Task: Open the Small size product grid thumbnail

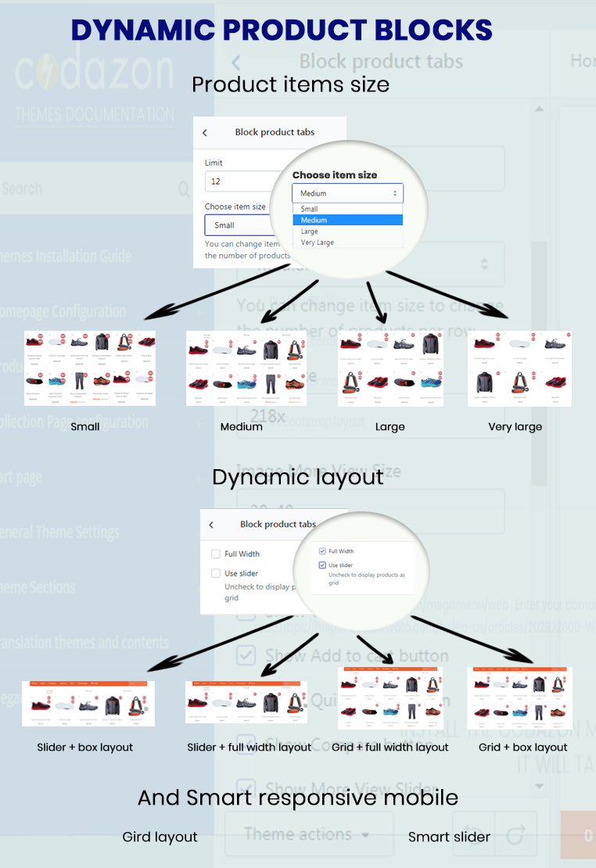Action: click(90, 368)
